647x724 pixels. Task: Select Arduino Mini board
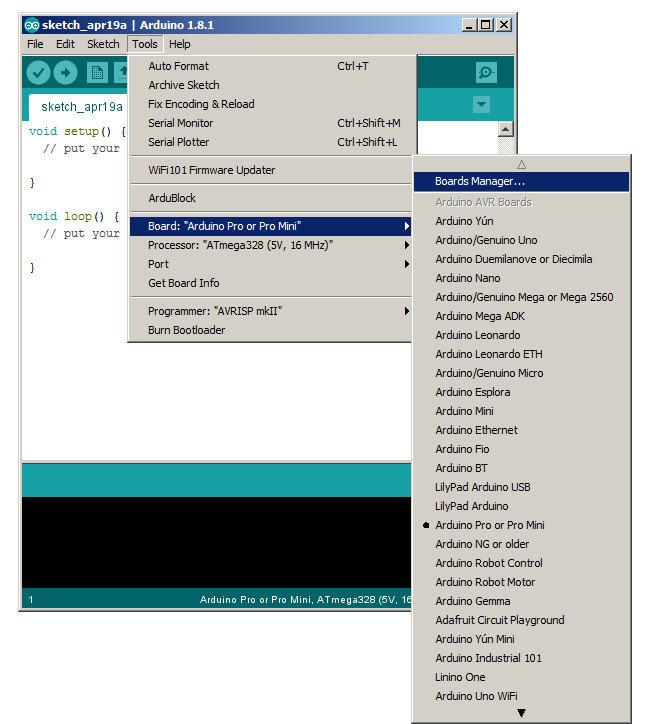click(x=521, y=411)
